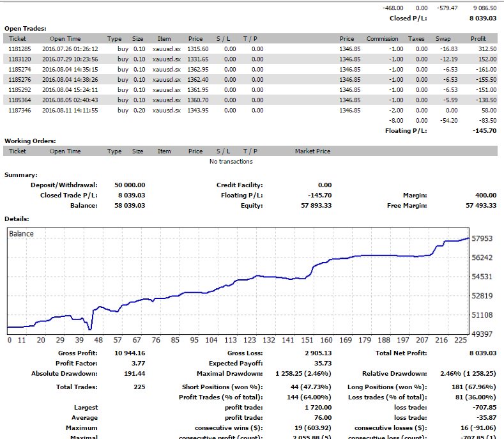504x439 pixels.
Task: Select ticket number 1185292
Action: point(20,90)
